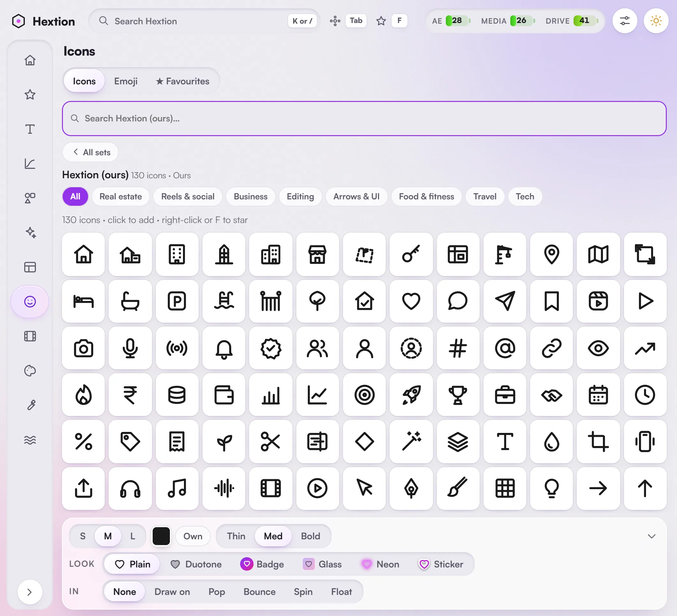Go back to All sets
The height and width of the screenshot is (616, 677).
(x=91, y=152)
